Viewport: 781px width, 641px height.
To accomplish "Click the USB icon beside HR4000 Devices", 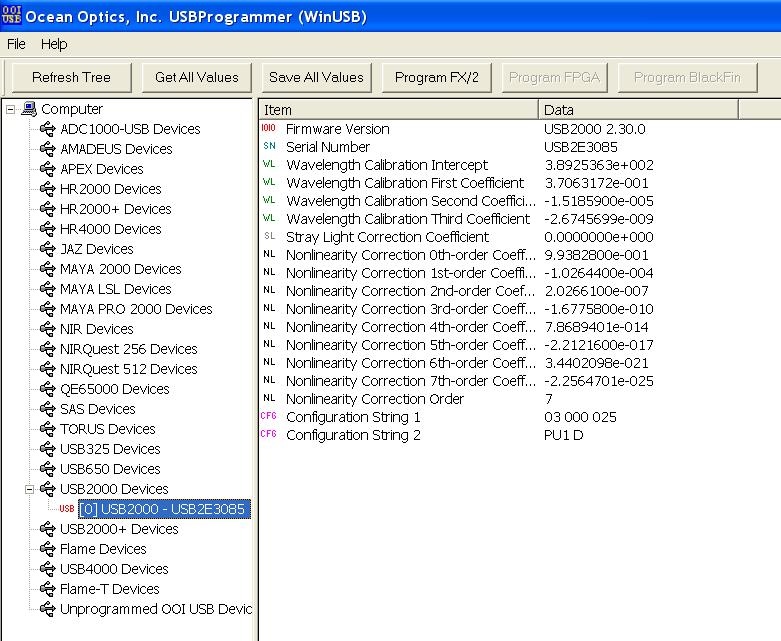I will pos(47,229).
